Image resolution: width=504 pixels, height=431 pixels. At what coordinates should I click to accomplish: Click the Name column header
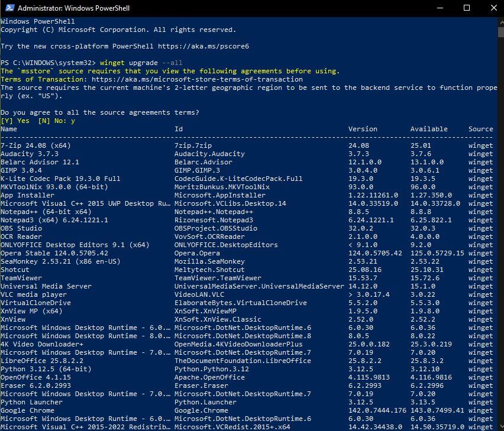coord(9,129)
